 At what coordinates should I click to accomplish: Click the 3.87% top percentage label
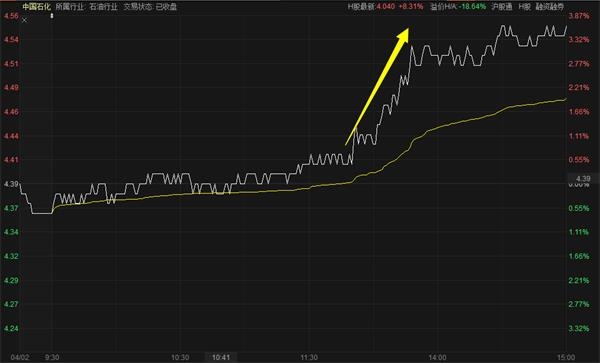click(x=579, y=16)
